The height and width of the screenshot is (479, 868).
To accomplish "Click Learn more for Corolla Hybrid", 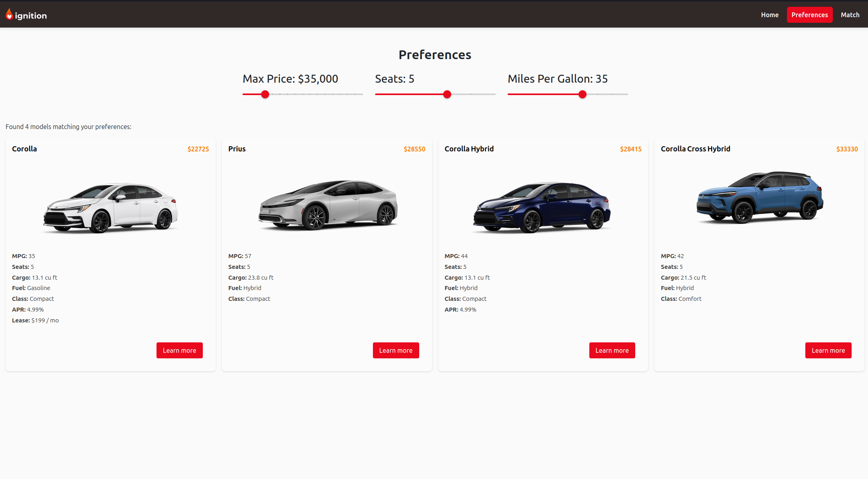I will point(612,350).
